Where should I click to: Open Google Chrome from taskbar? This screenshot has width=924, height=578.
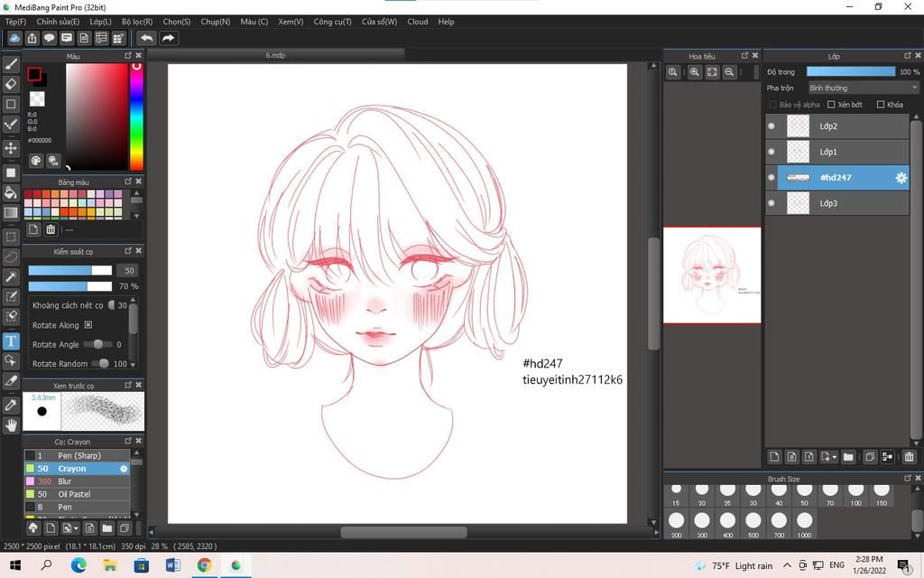pyautogui.click(x=204, y=565)
